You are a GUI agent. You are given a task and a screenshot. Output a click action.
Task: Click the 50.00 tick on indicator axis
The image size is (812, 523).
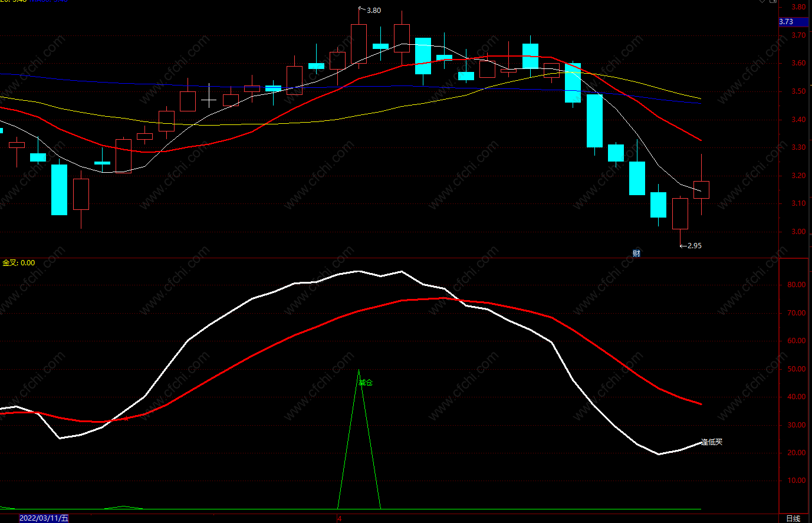[x=797, y=369]
